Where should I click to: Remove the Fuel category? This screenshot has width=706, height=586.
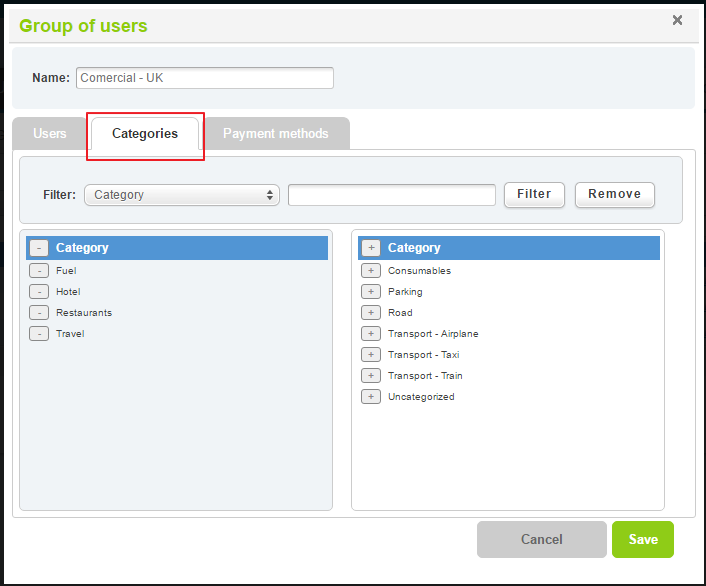(x=39, y=271)
